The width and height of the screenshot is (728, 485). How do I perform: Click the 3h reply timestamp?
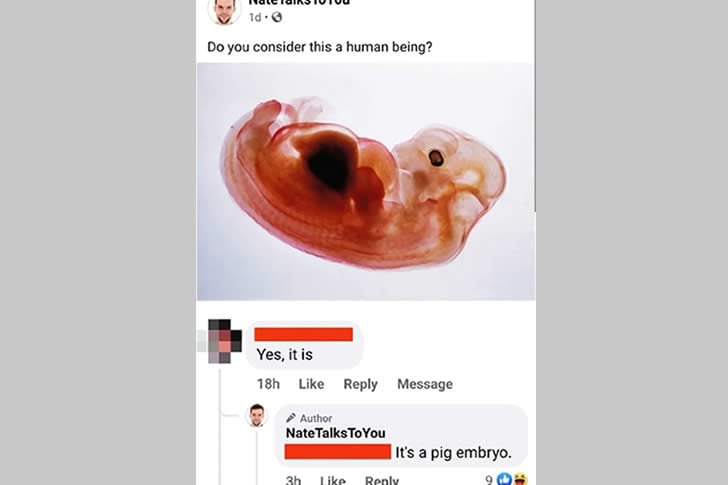pos(293,480)
